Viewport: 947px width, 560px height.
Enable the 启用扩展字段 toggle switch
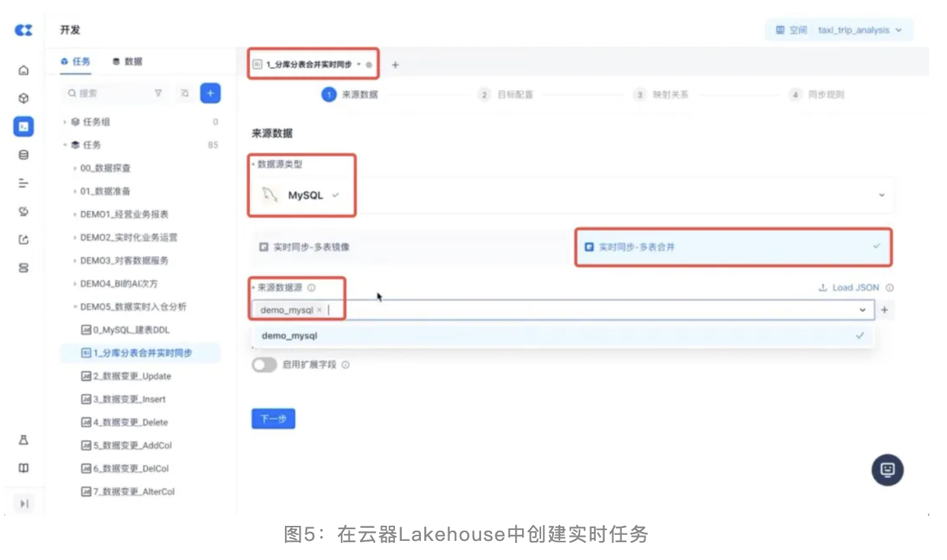(x=264, y=365)
